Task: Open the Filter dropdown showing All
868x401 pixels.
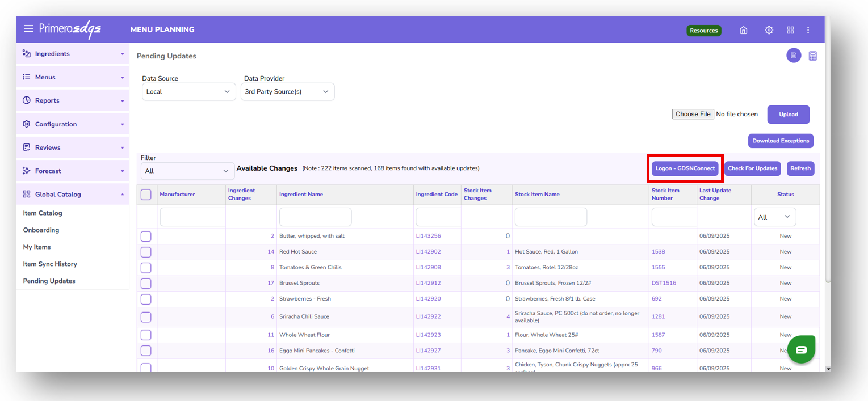Action: pyautogui.click(x=187, y=171)
